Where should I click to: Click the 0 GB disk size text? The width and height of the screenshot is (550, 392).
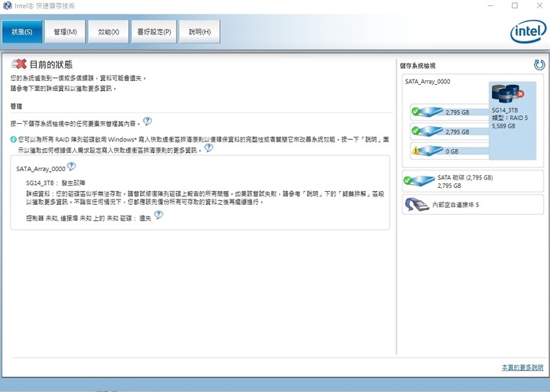(x=451, y=151)
